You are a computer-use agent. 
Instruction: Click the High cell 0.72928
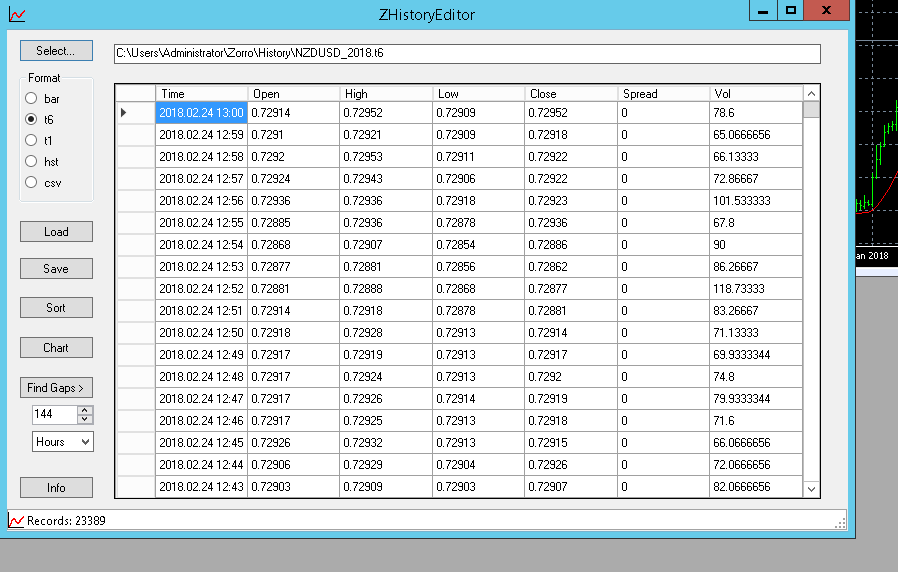pos(386,333)
